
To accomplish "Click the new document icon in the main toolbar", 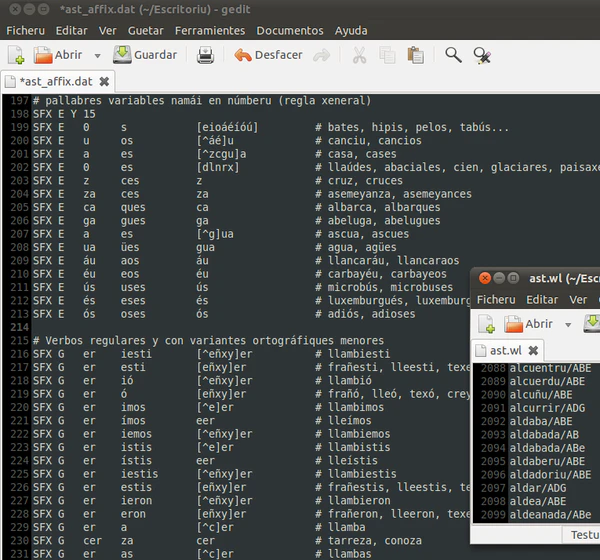I will coord(16,55).
